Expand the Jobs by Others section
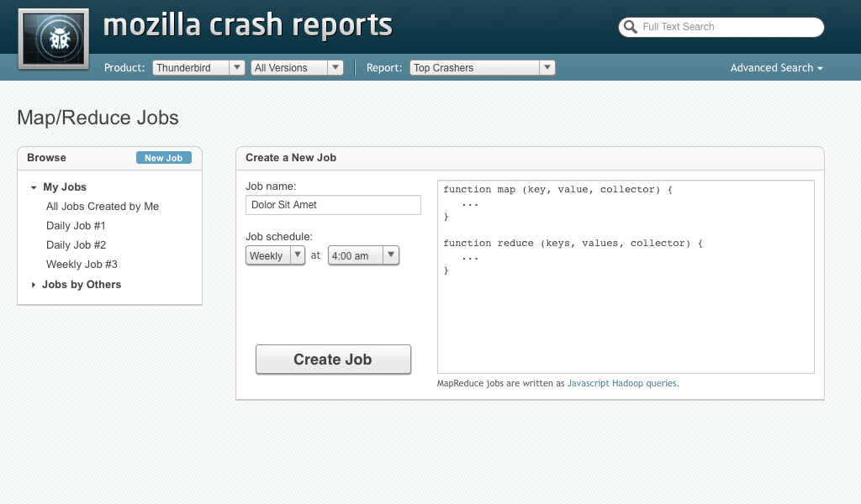The image size is (861, 504). click(34, 285)
